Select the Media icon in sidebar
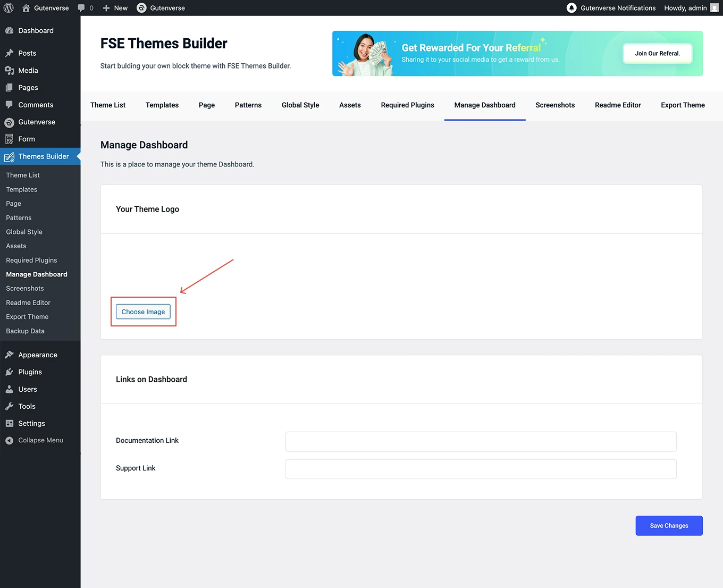Viewport: 723px width, 588px height. (x=9, y=71)
